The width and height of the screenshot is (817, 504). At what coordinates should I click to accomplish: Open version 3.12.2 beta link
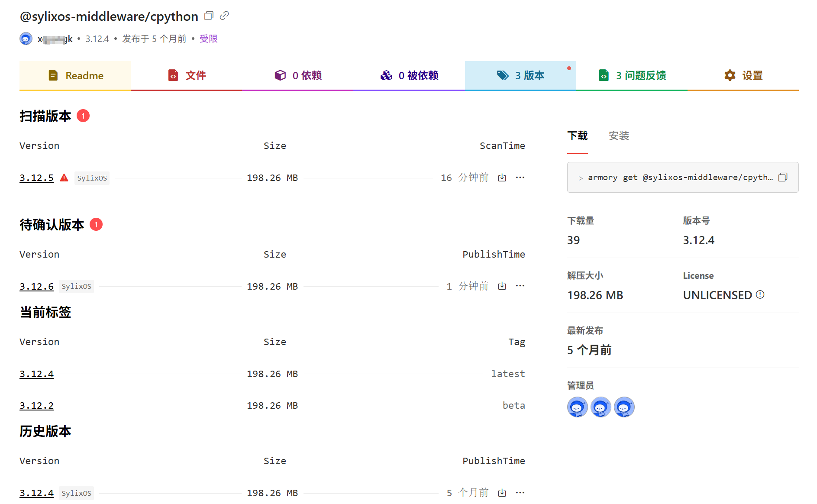[x=36, y=406]
